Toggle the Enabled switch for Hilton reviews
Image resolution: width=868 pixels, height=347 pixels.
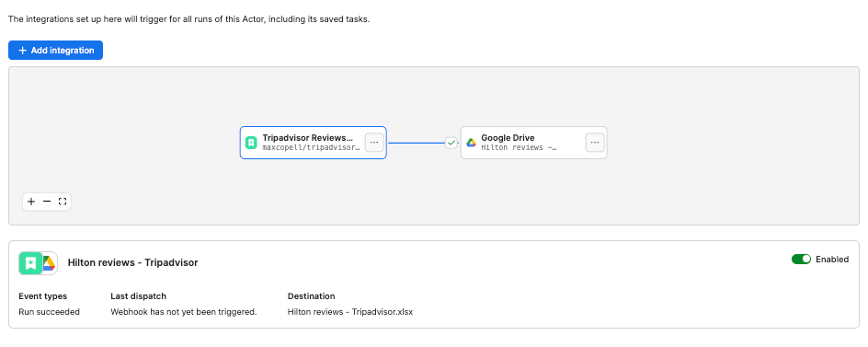click(x=801, y=259)
